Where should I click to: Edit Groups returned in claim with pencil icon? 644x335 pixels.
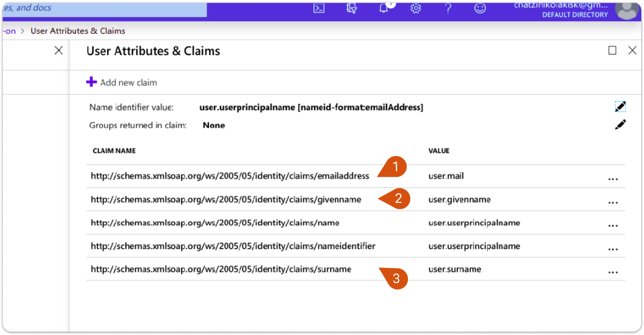pos(620,125)
